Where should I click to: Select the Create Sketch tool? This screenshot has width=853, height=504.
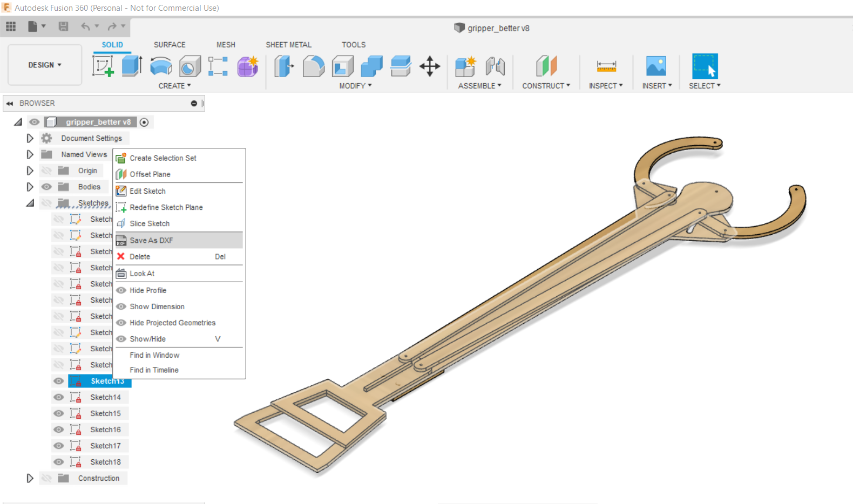click(x=103, y=66)
